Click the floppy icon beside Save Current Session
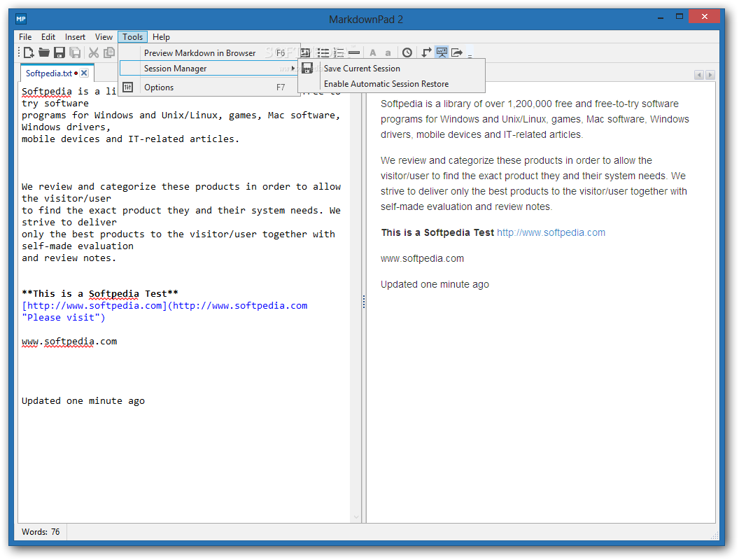This screenshot has width=739, height=560. tap(307, 69)
